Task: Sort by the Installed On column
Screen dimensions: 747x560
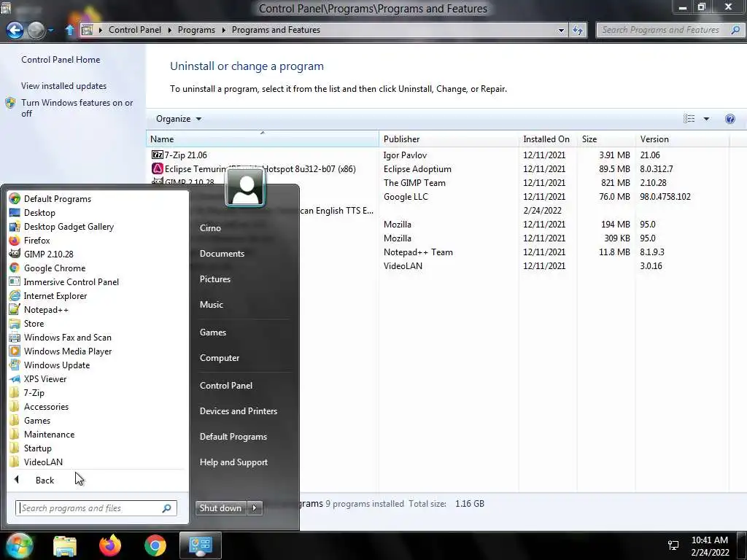Action: 547,139
